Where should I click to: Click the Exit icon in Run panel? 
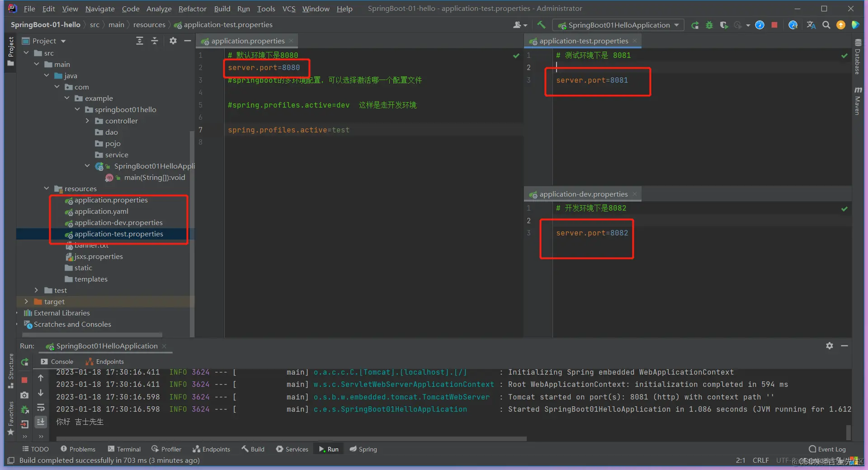(24, 424)
